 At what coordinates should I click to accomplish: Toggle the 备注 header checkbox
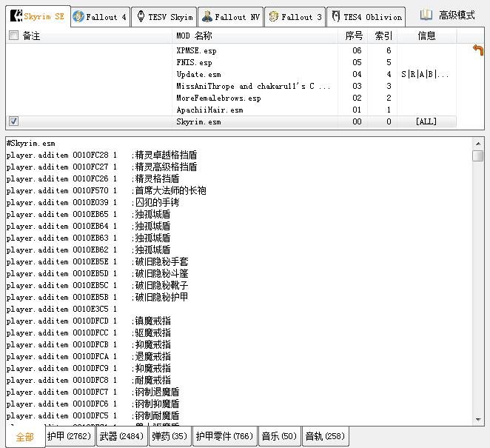tap(13, 36)
